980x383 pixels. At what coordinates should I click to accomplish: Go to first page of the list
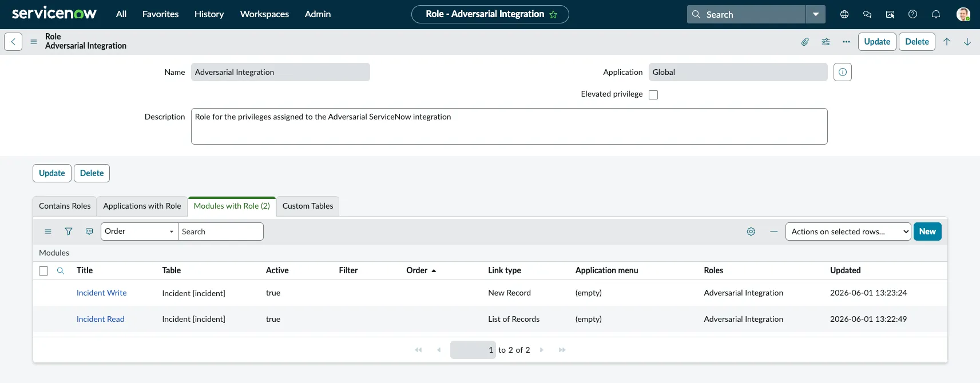(x=418, y=350)
